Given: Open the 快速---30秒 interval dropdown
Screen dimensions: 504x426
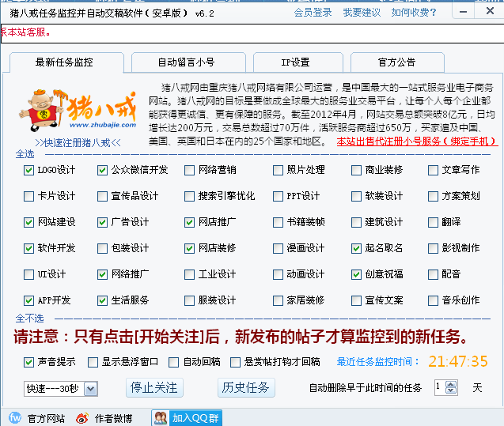Looking at the screenshot, I should (x=60, y=389).
